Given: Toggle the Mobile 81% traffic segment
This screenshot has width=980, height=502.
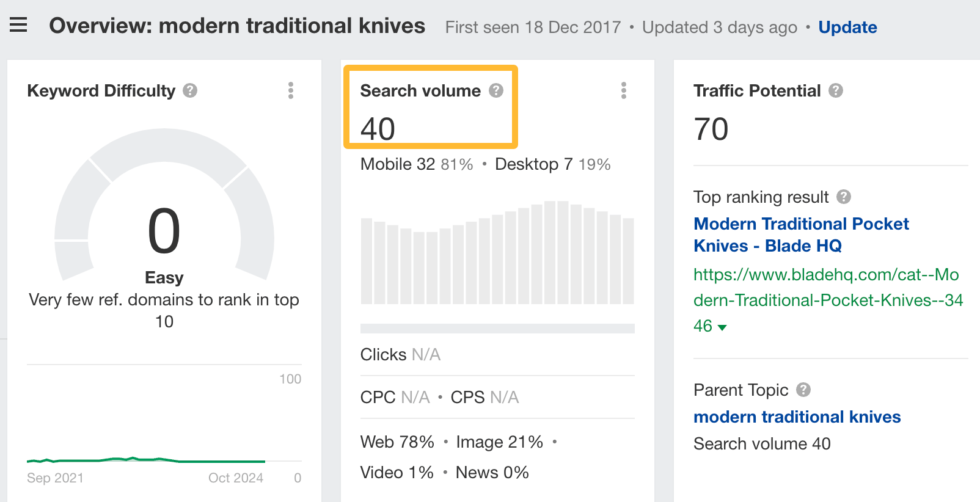Looking at the screenshot, I should 415,164.
